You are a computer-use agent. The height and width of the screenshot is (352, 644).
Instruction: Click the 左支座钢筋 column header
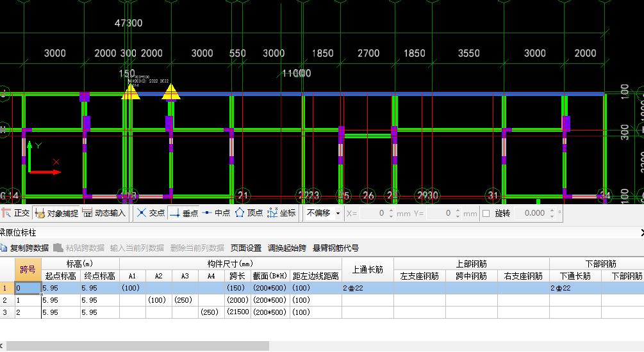[420, 276]
